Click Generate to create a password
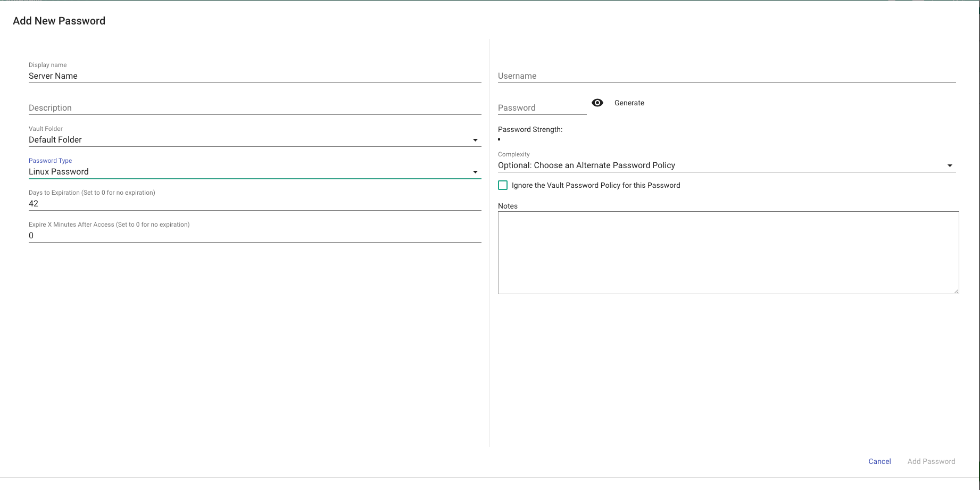This screenshot has width=980, height=490. coord(629,103)
